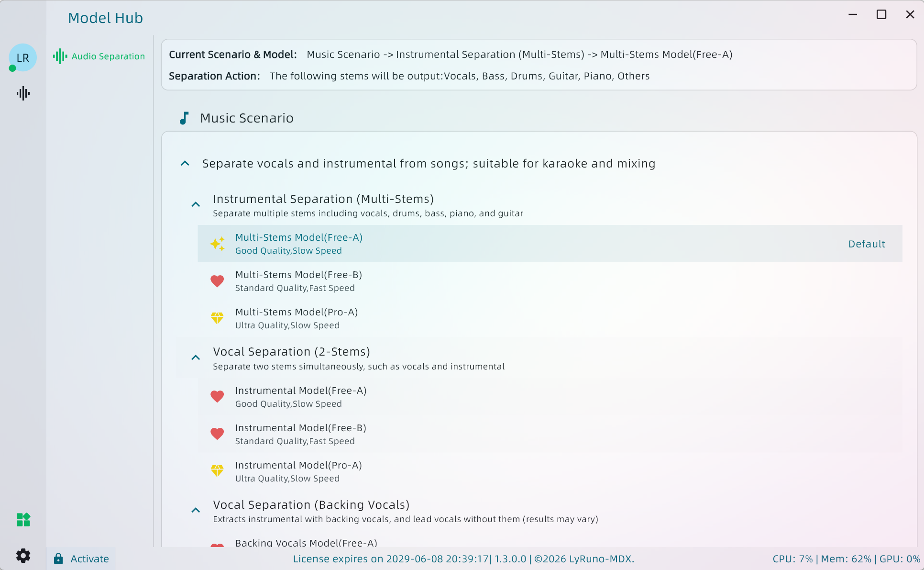Click the diamond icon beside Multi-Stems Model(Pro-A)
Screen dimensions: 924x570
coord(217,318)
